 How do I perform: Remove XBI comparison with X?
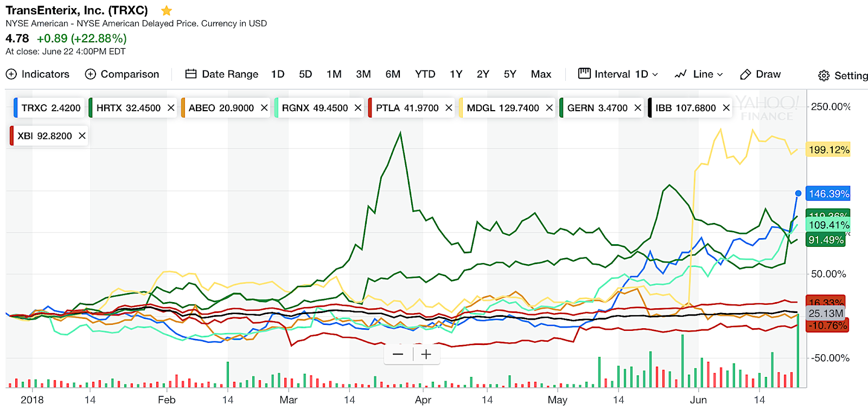82,136
